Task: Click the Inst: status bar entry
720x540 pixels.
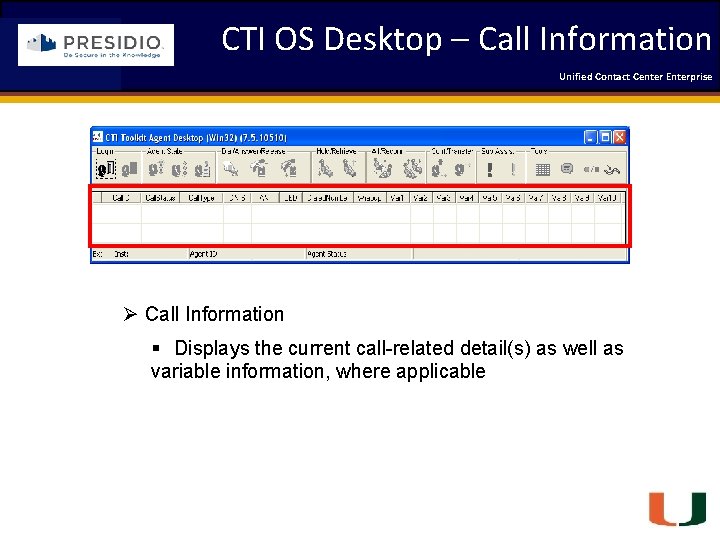Action: tap(121, 254)
